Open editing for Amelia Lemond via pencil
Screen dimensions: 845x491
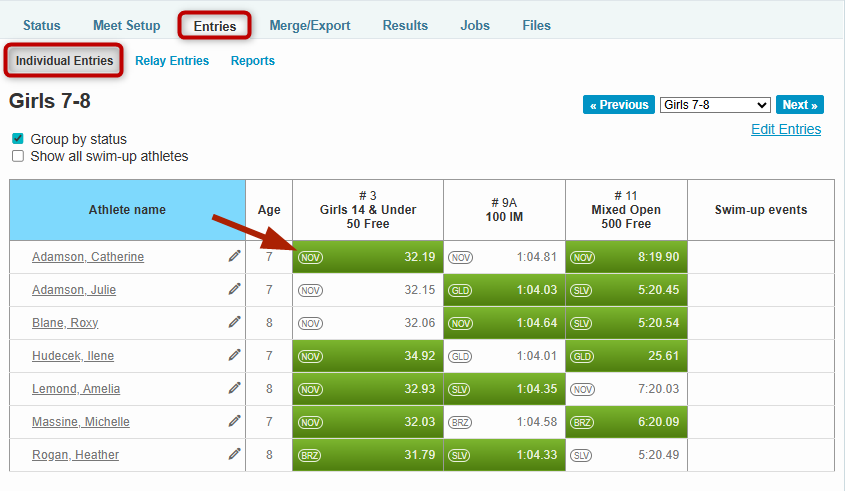(234, 388)
